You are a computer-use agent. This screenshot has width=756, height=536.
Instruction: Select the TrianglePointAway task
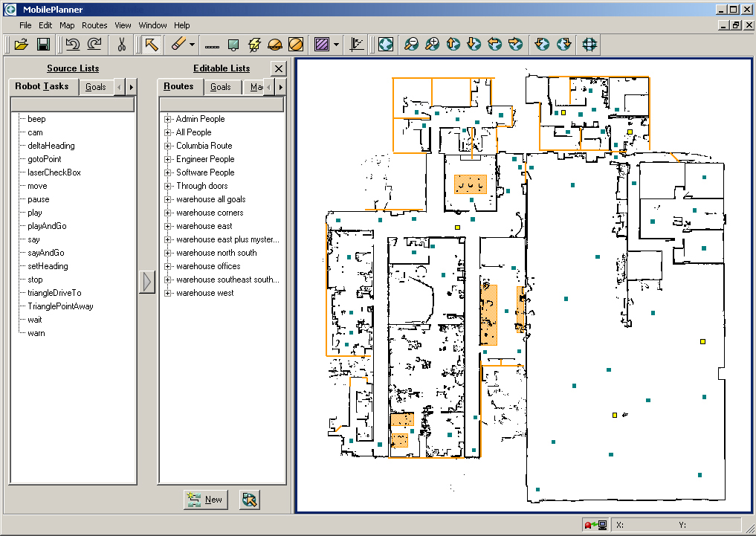(x=60, y=306)
